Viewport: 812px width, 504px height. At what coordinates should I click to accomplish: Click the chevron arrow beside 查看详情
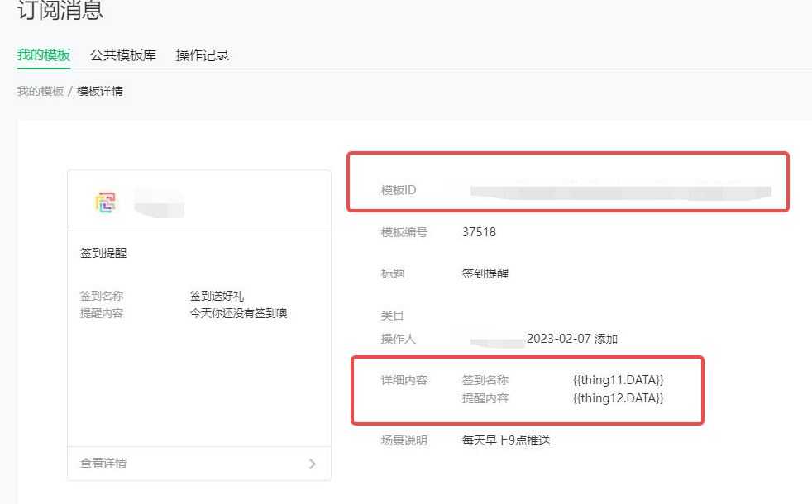click(x=312, y=464)
